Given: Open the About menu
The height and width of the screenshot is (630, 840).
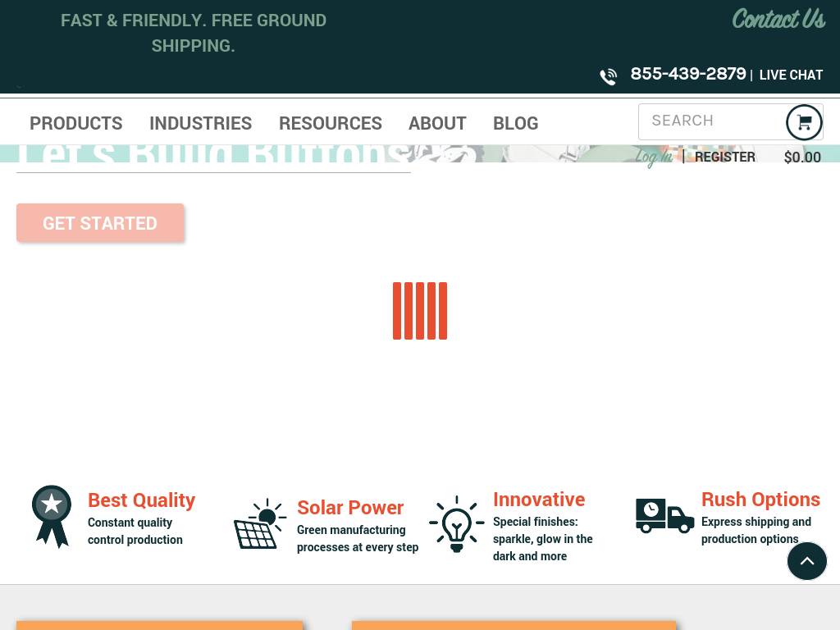Looking at the screenshot, I should pyautogui.click(x=437, y=123).
